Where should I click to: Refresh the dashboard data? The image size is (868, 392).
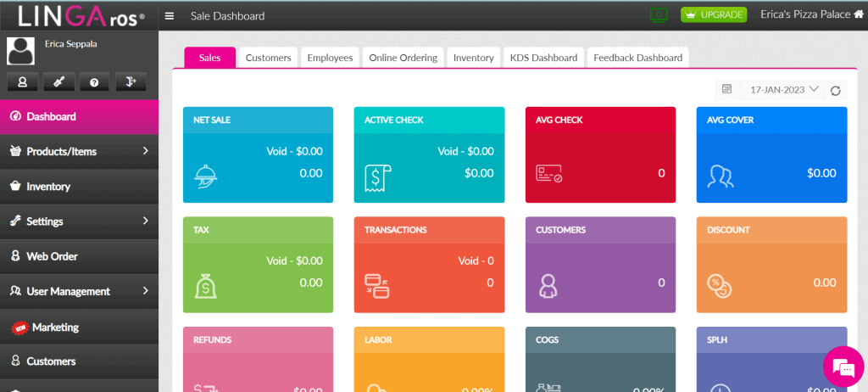(836, 90)
